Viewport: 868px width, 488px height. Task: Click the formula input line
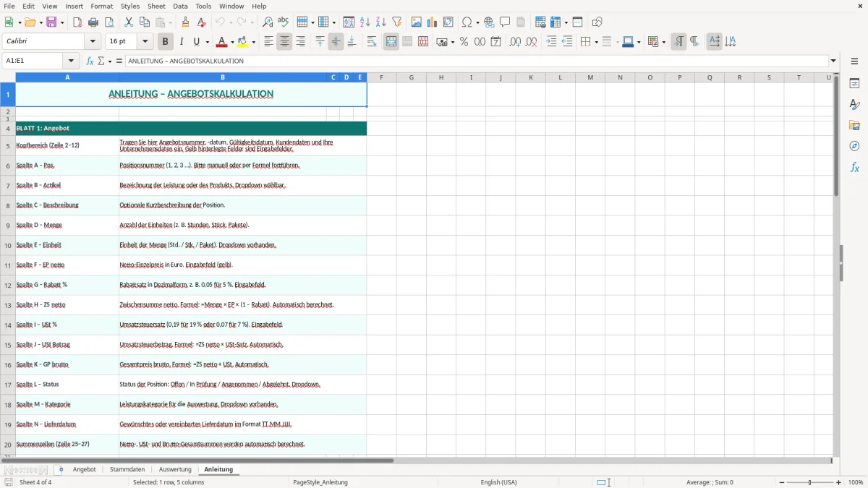(x=476, y=61)
